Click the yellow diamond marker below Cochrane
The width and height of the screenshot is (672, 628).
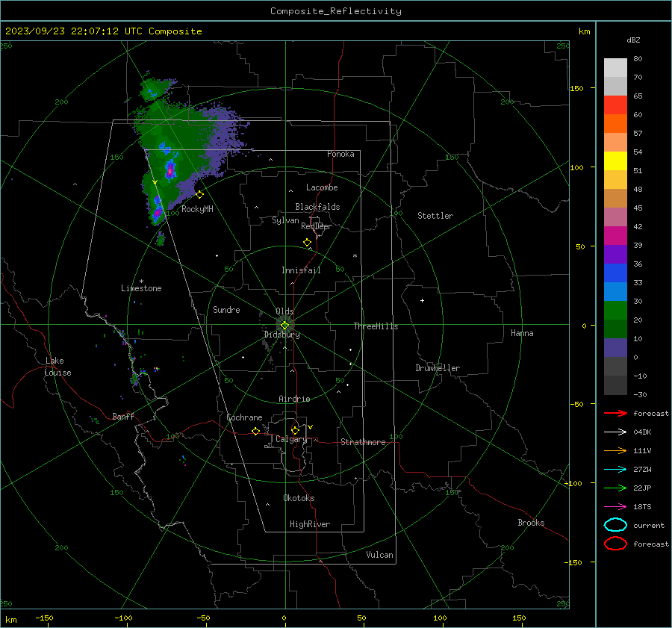255,431
